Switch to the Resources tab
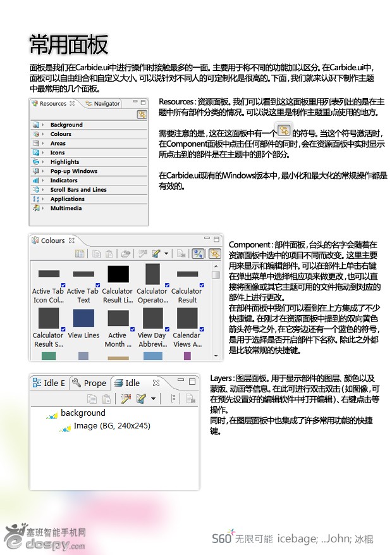 [x=52, y=103]
